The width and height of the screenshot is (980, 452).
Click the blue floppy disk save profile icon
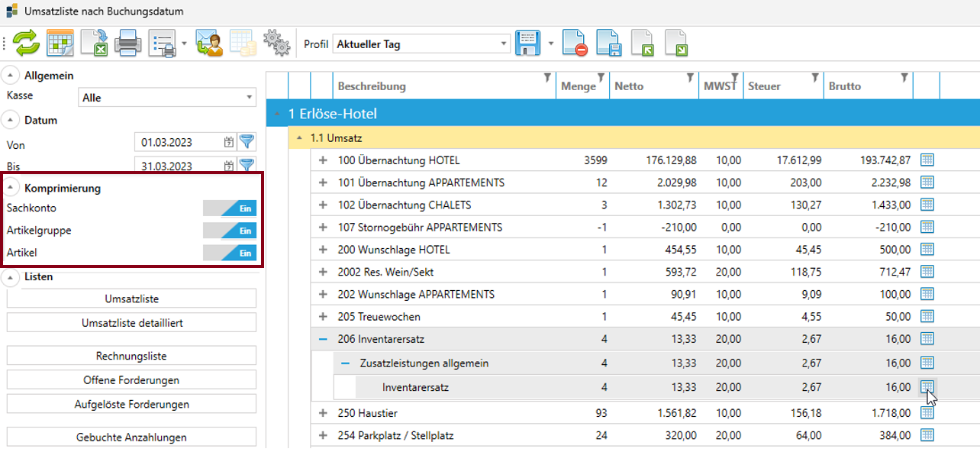(528, 44)
